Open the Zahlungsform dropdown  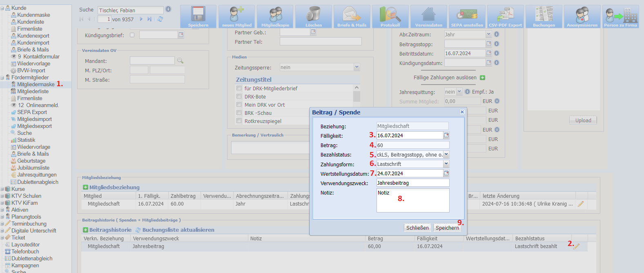coord(446,164)
